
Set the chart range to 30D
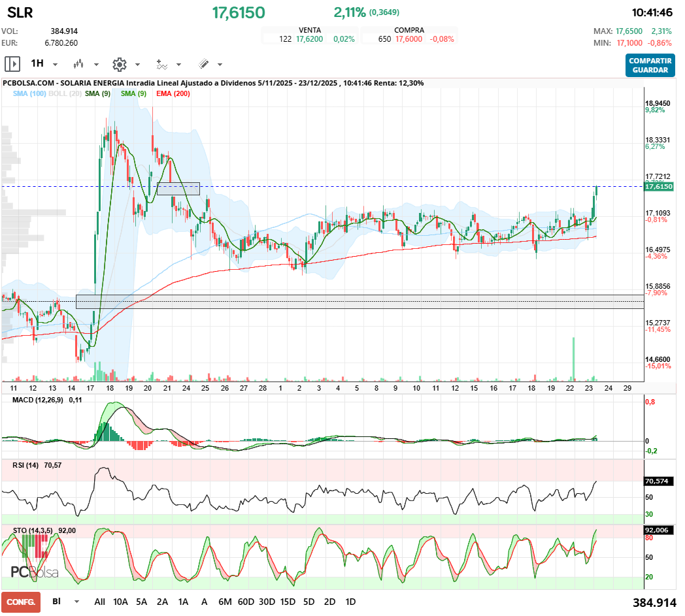pos(267,602)
